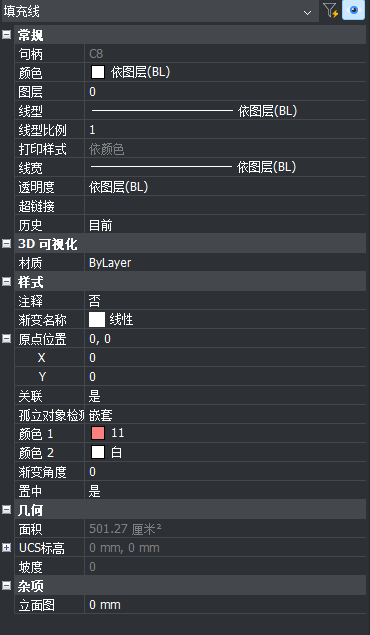370x635 pixels.
Task: Collapse the 杂项 section
Action: (6, 586)
